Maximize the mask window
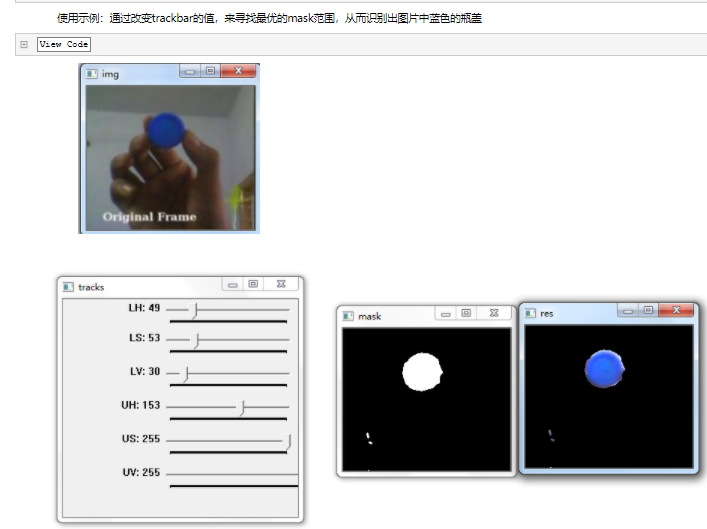Viewport: 707px width, 529px height. [466, 313]
